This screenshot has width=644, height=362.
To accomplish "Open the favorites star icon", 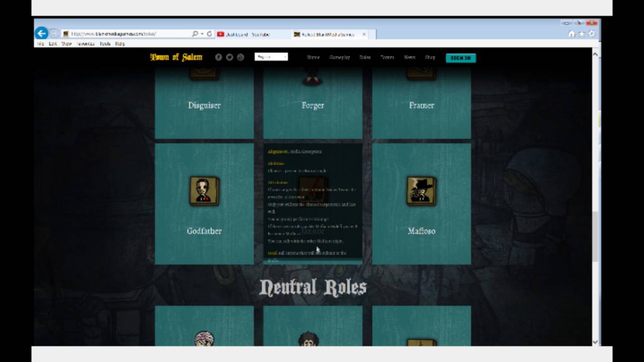I will click(x=582, y=34).
